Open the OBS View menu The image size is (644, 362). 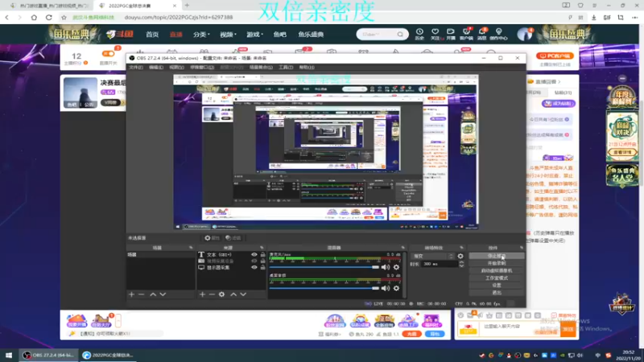[x=176, y=68]
